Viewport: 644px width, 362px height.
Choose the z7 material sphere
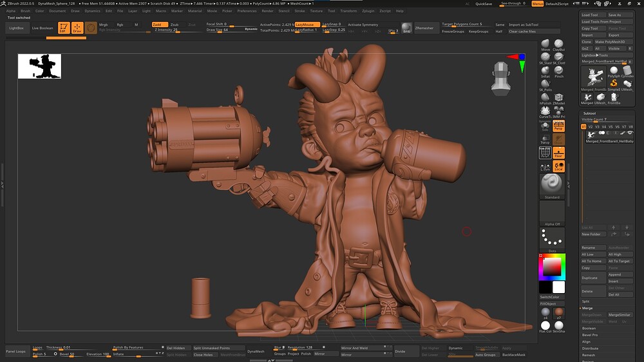pyautogui.click(x=558, y=313)
